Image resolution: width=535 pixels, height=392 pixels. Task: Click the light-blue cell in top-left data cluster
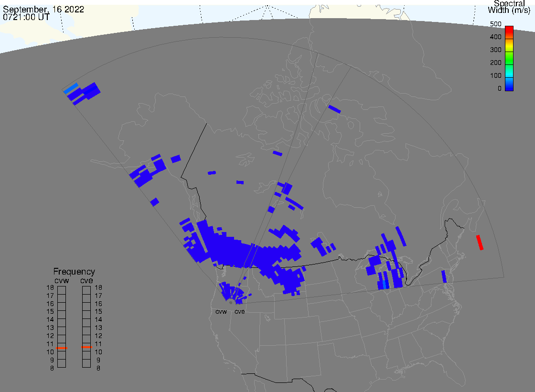[71, 88]
